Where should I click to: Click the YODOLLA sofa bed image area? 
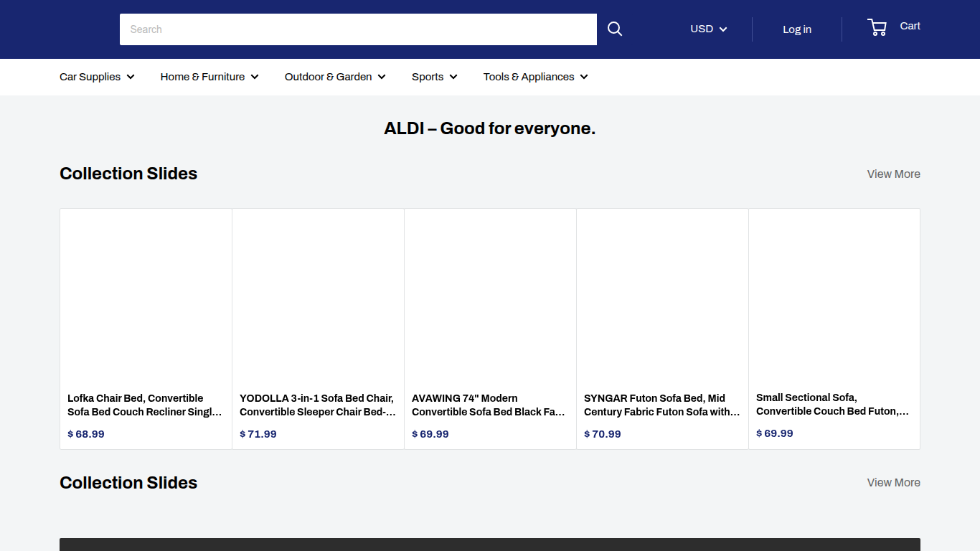point(318,298)
